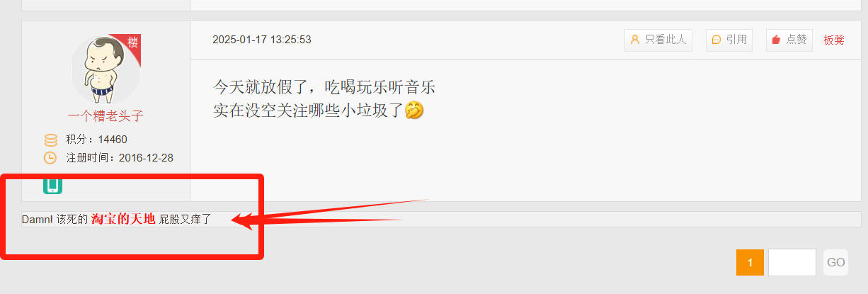Open the red 淘宝的天地 signature link

tap(123, 220)
